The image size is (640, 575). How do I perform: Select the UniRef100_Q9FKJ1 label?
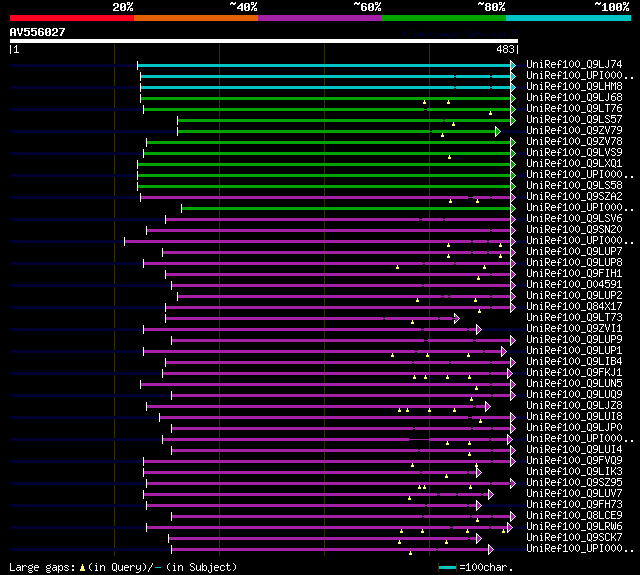click(x=574, y=373)
